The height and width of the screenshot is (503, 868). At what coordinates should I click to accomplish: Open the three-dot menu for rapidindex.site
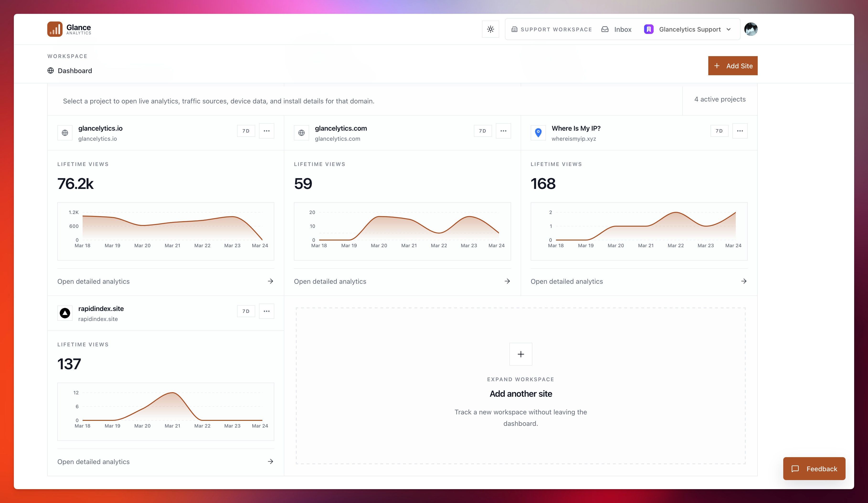[266, 311]
